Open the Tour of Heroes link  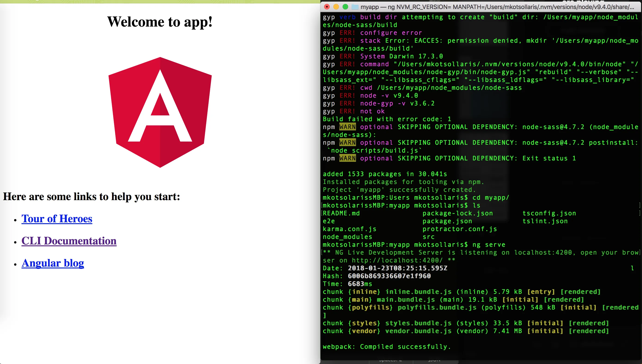click(x=57, y=219)
